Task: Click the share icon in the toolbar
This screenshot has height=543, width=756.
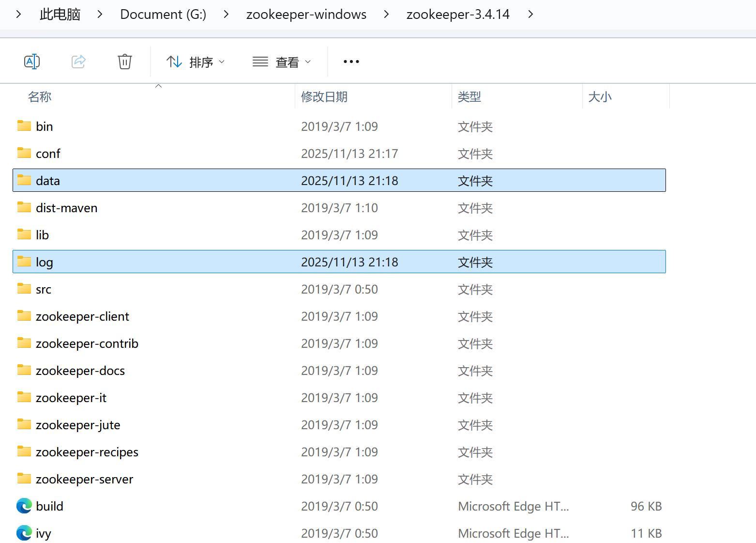Action: [x=78, y=62]
